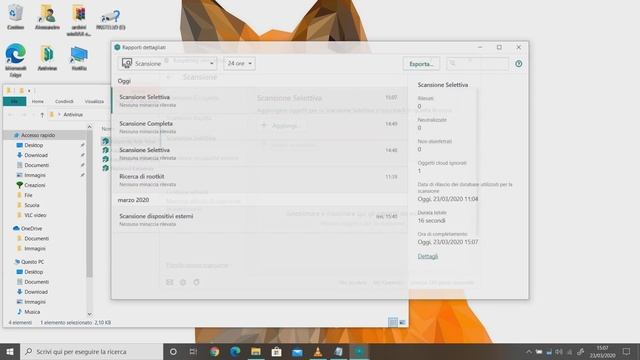Select Immagini under Accesso rapido

35,175
